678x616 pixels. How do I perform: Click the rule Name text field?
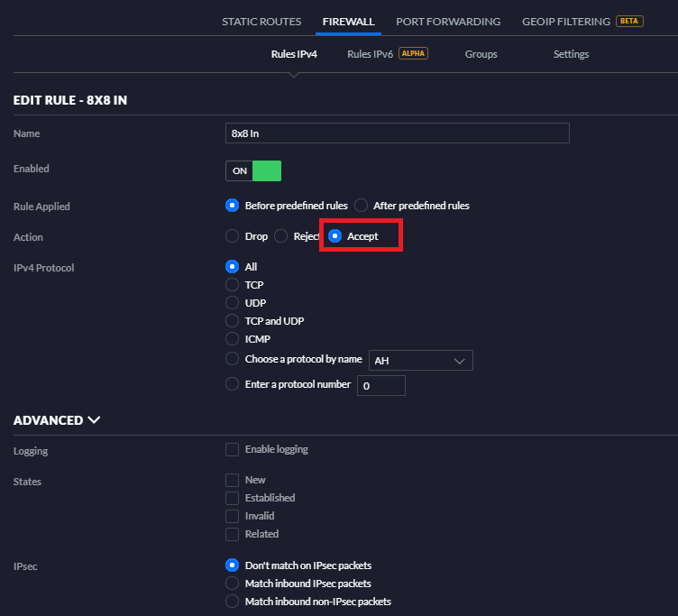398,133
